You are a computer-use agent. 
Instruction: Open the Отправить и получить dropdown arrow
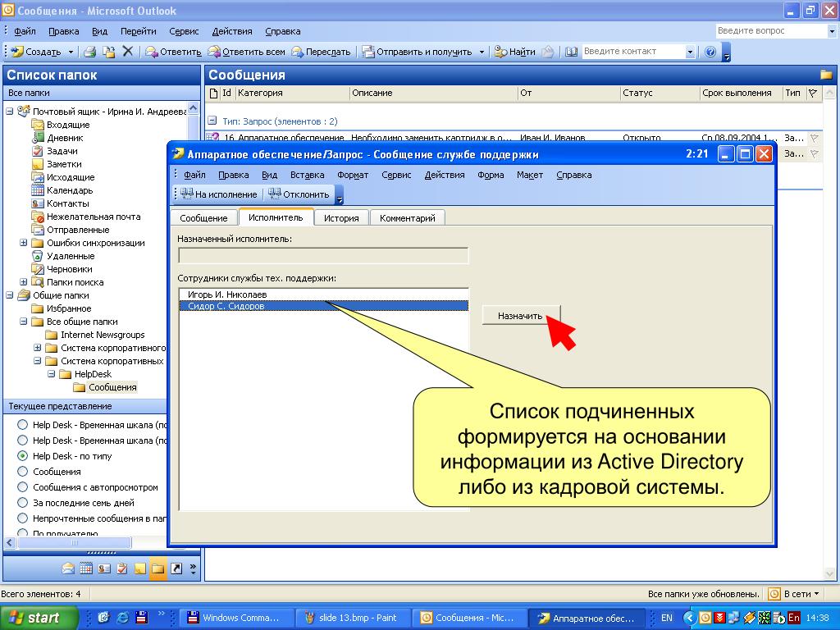(482, 52)
